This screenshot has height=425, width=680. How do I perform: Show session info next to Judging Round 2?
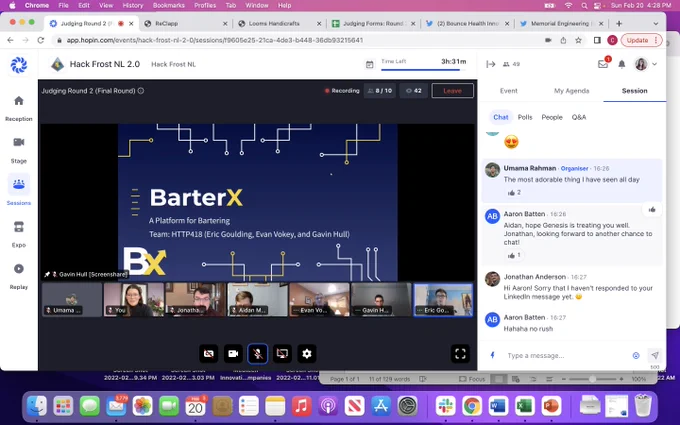pos(141,91)
